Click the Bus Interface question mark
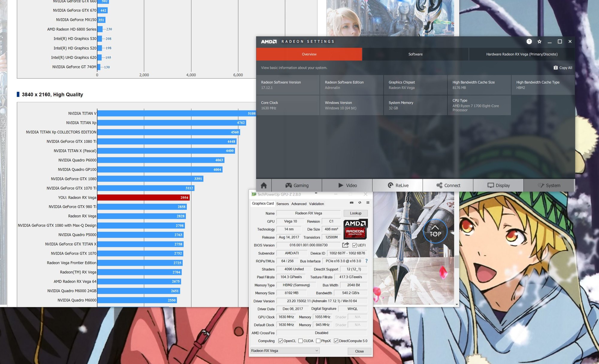This screenshot has height=364, width=599. pyautogui.click(x=366, y=261)
